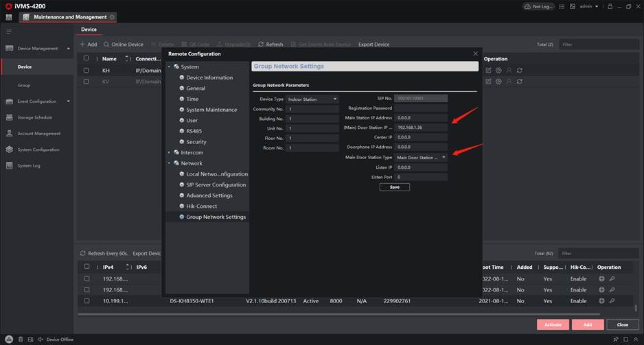
Task: Click the Save button
Action: 394,187
